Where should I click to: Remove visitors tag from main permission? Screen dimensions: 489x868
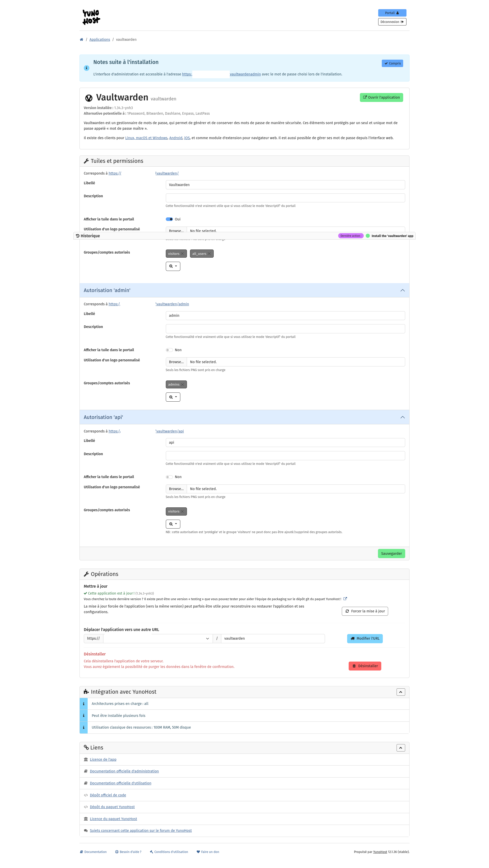coord(183,254)
